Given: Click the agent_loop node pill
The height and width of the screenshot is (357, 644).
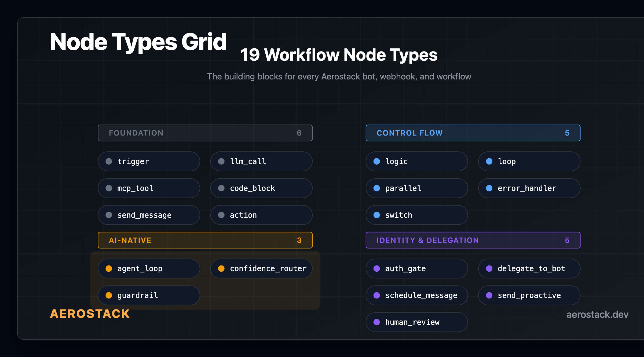Looking at the screenshot, I should point(149,268).
